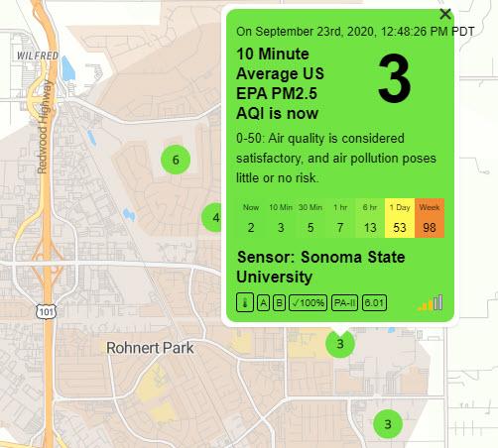Click the Redwood Highway label
Screen dimensions: 498x448
point(45,127)
